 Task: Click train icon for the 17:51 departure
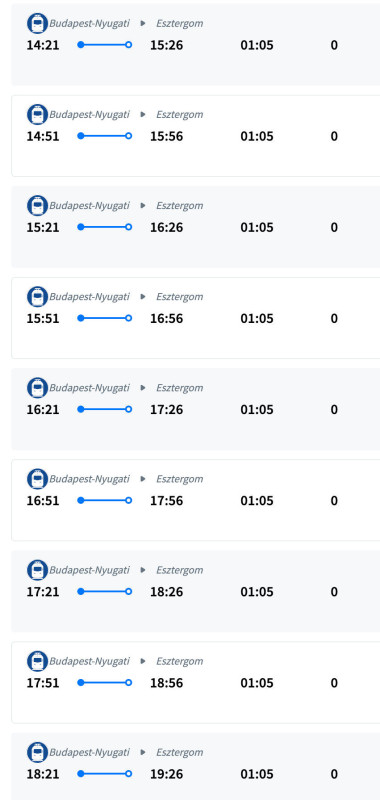tap(37, 661)
